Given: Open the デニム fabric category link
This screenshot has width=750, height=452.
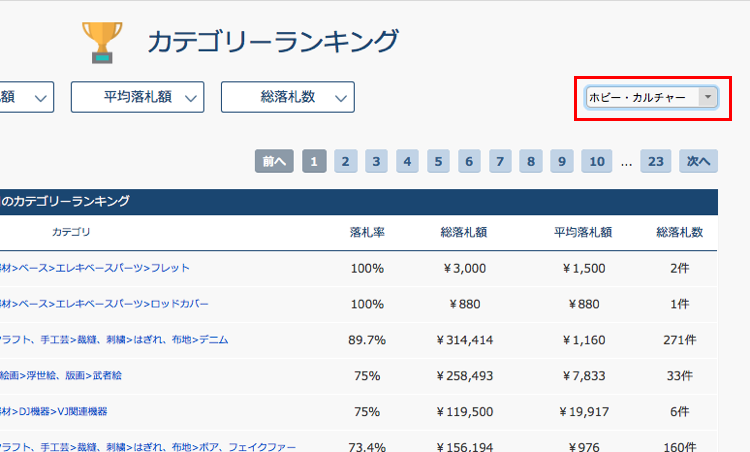Looking at the screenshot, I should (x=213, y=340).
